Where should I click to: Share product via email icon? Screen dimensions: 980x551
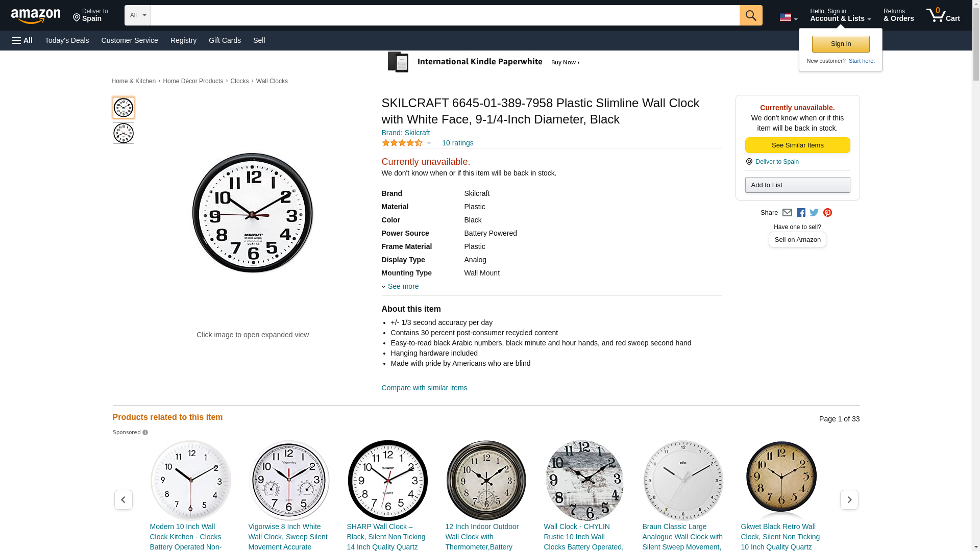(x=787, y=213)
